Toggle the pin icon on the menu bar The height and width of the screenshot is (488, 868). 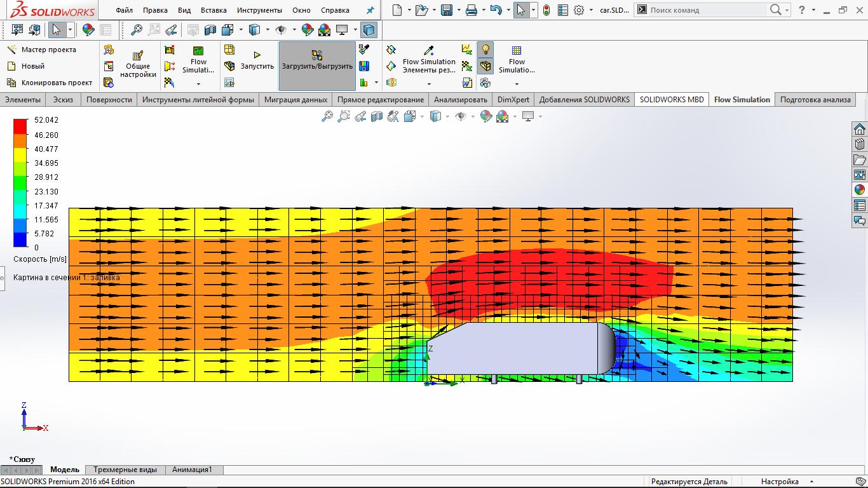[x=370, y=10]
